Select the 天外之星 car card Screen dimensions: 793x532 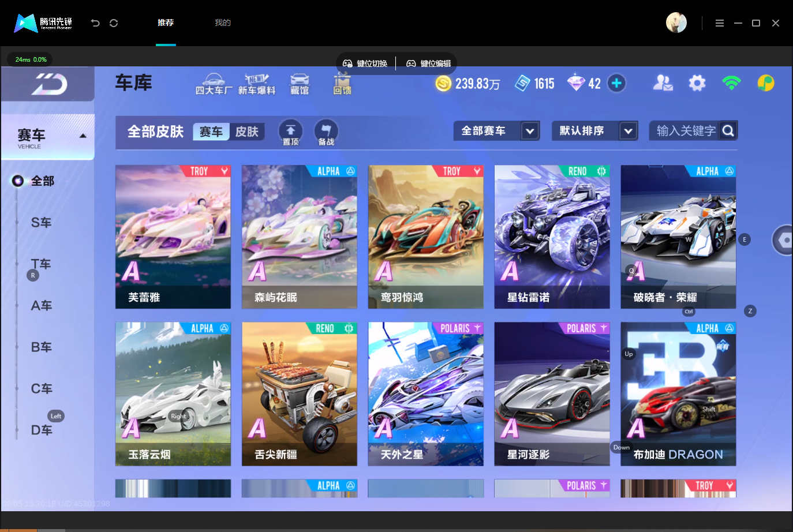tap(426, 394)
